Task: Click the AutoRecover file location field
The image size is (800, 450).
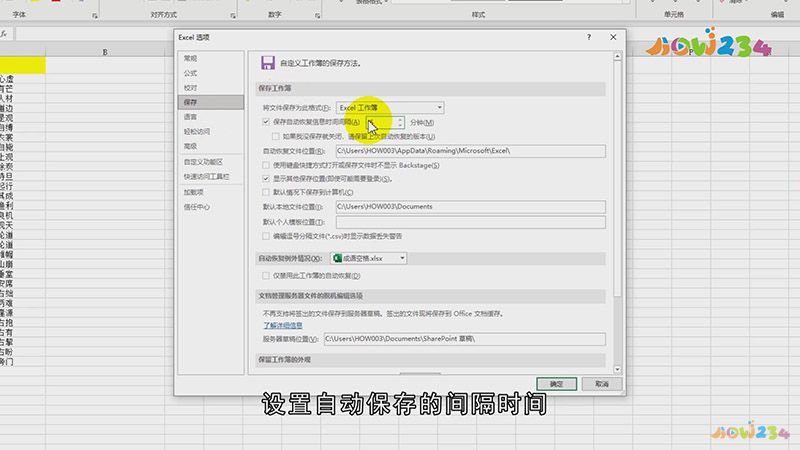Action: tap(470, 151)
